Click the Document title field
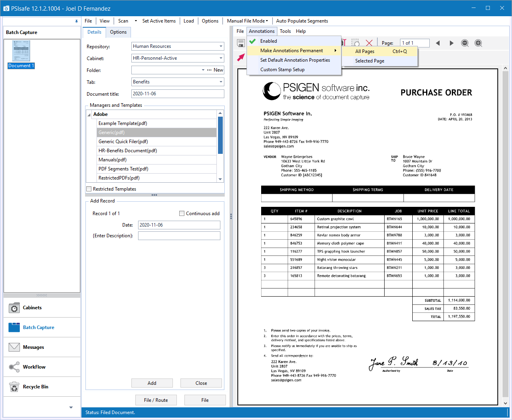The width and height of the screenshot is (512, 420). click(178, 94)
